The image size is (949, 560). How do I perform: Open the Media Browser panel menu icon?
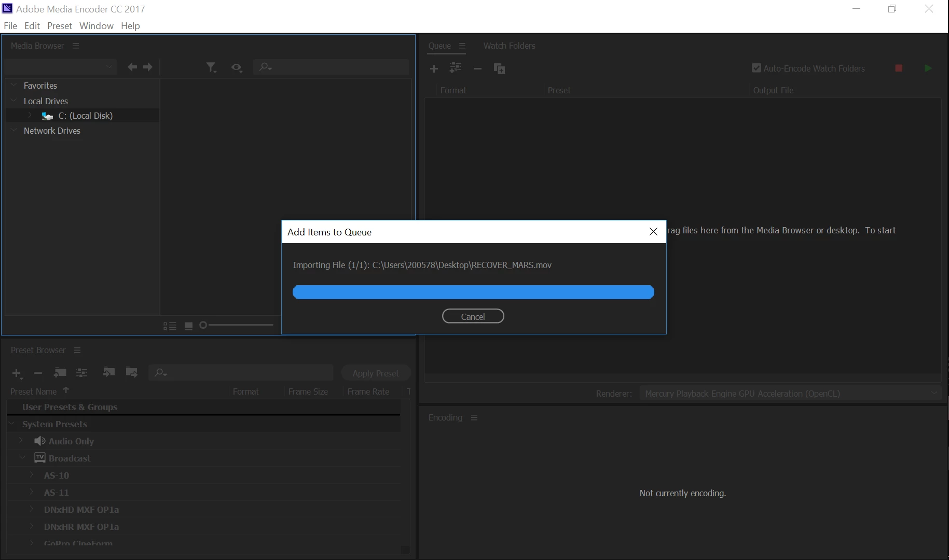76,46
